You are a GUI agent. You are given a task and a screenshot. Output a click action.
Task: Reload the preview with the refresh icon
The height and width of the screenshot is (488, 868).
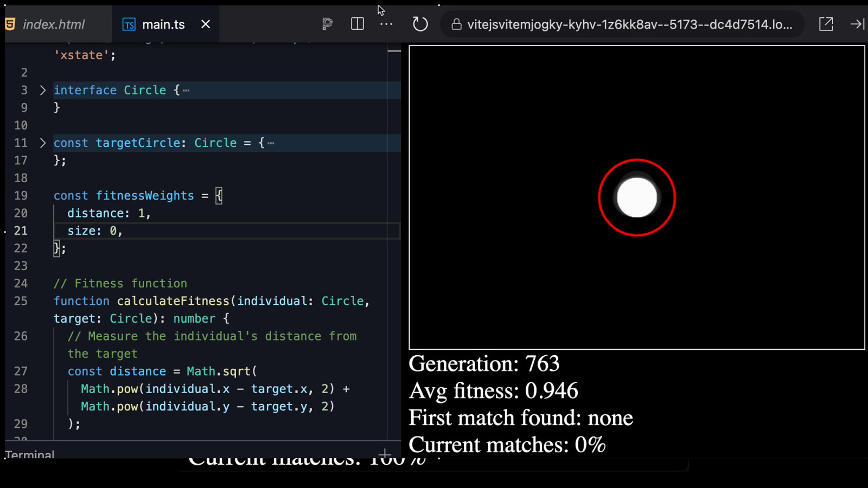point(420,24)
